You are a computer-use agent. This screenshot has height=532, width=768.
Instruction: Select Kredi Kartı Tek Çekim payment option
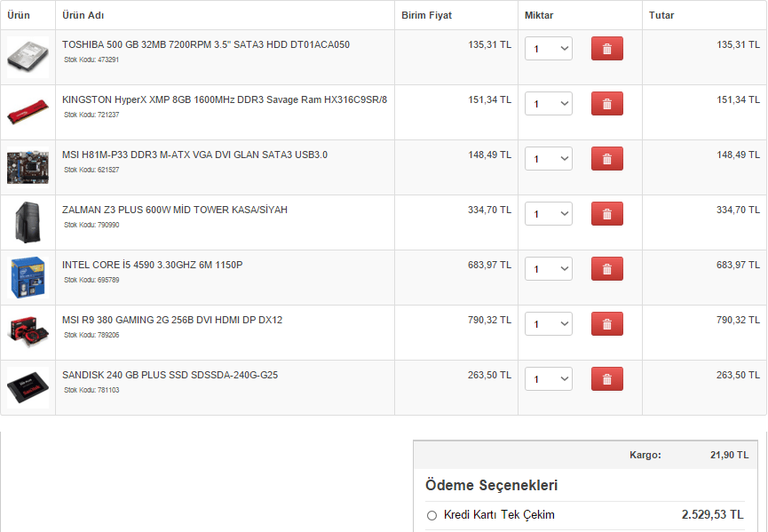point(432,515)
